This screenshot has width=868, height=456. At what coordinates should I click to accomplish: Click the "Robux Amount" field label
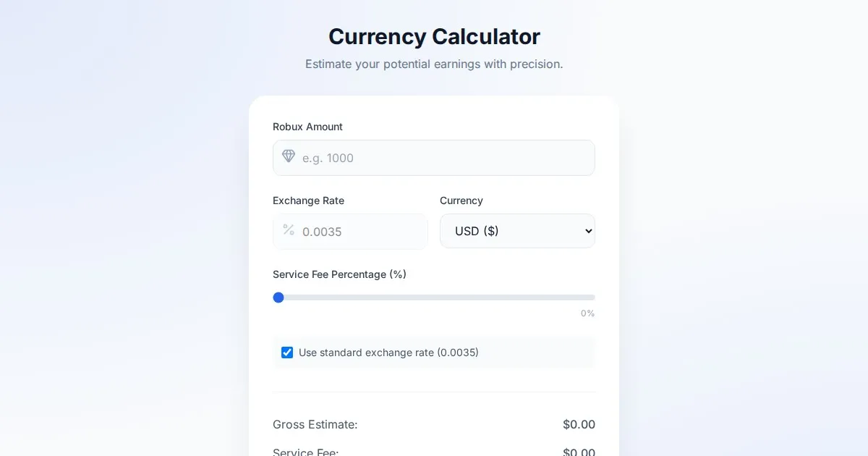[x=307, y=127]
